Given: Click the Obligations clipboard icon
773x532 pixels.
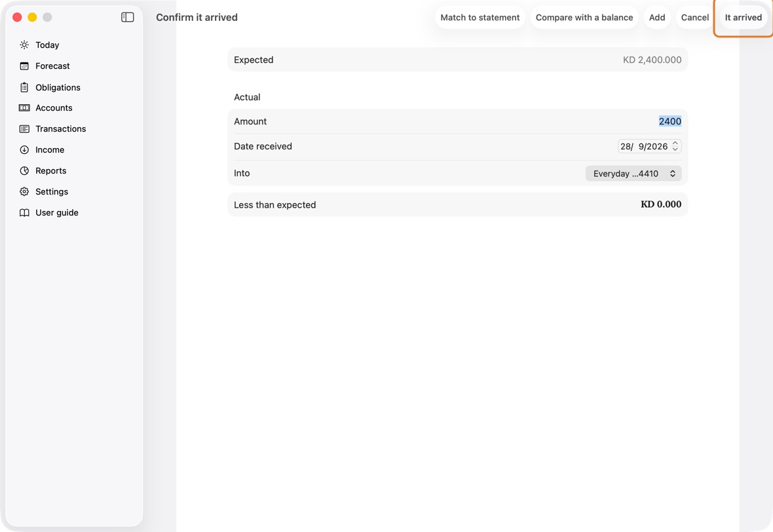Looking at the screenshot, I should (24, 87).
